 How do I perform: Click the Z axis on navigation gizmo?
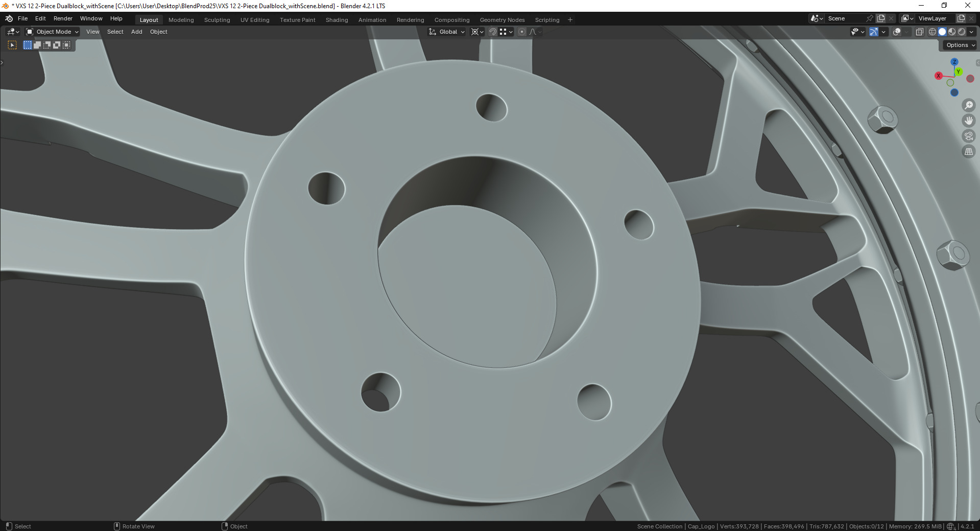[x=954, y=62]
